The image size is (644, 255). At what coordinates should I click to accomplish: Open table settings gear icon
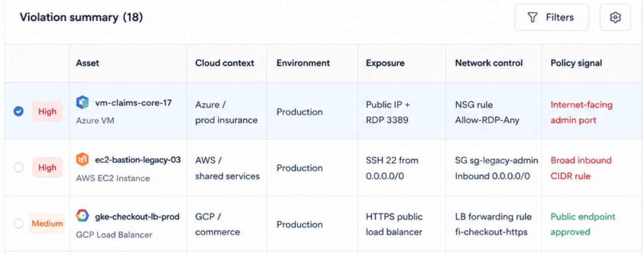click(615, 18)
